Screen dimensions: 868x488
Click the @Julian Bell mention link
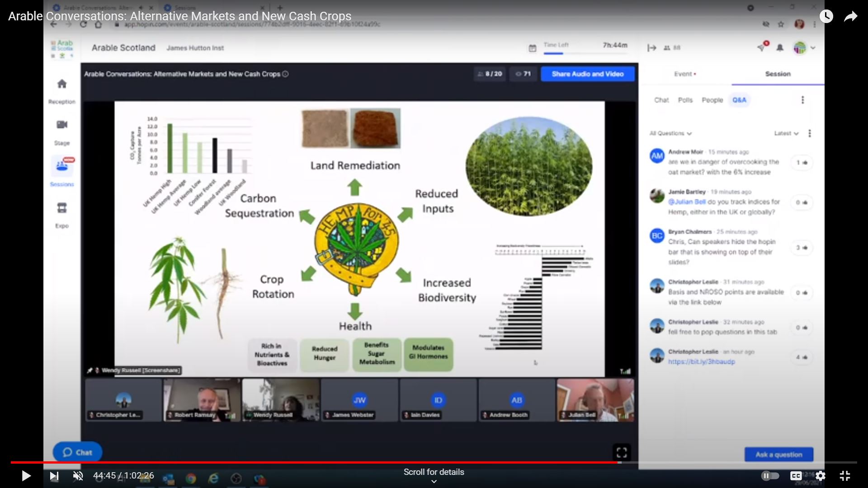687,202
